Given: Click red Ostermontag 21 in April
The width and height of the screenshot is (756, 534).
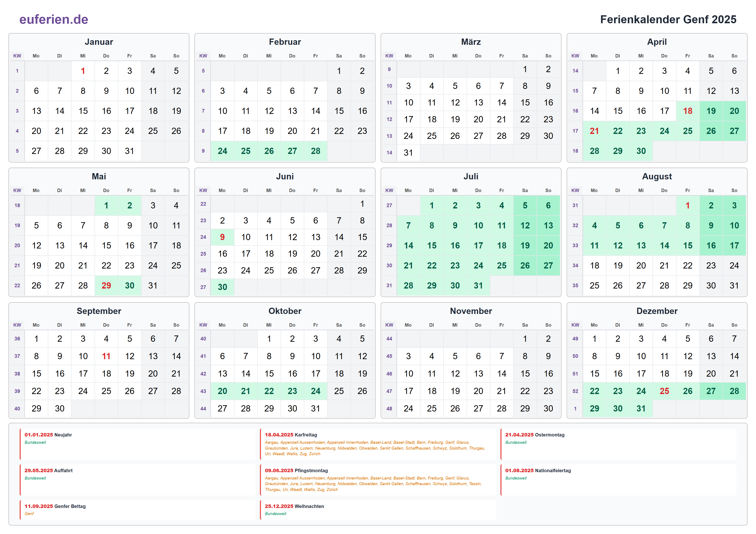Looking at the screenshot, I should [594, 131].
